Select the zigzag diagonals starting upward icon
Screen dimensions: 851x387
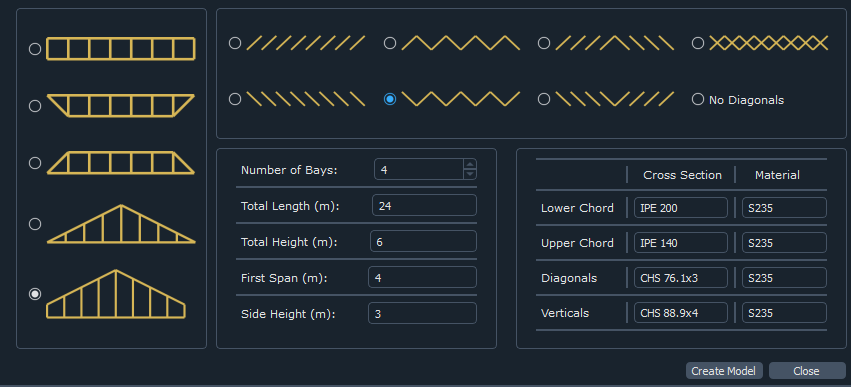[x=461, y=43]
